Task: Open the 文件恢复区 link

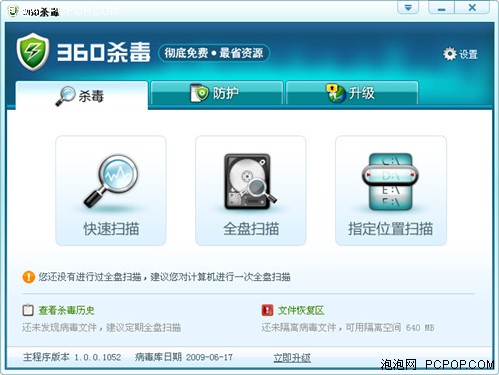Action: coord(301,310)
